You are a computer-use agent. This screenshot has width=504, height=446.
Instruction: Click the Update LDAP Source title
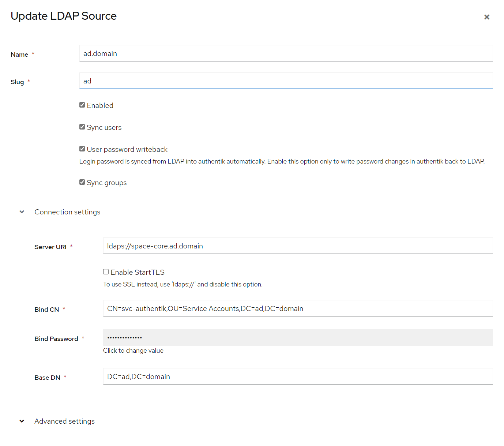click(63, 16)
